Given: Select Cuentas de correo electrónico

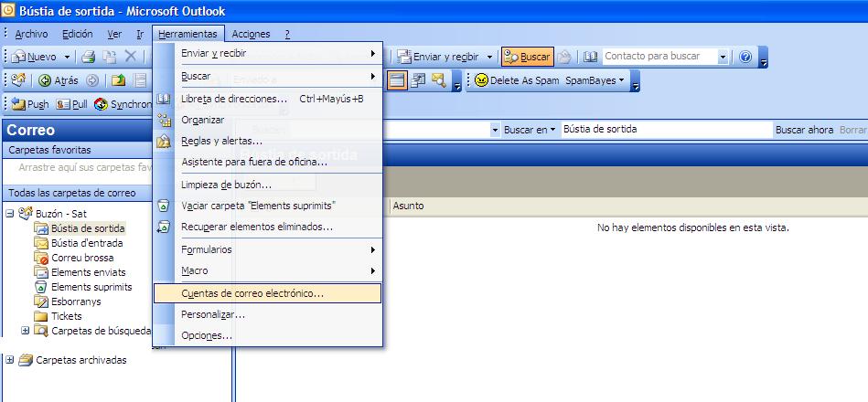Looking at the screenshot, I should 267,293.
